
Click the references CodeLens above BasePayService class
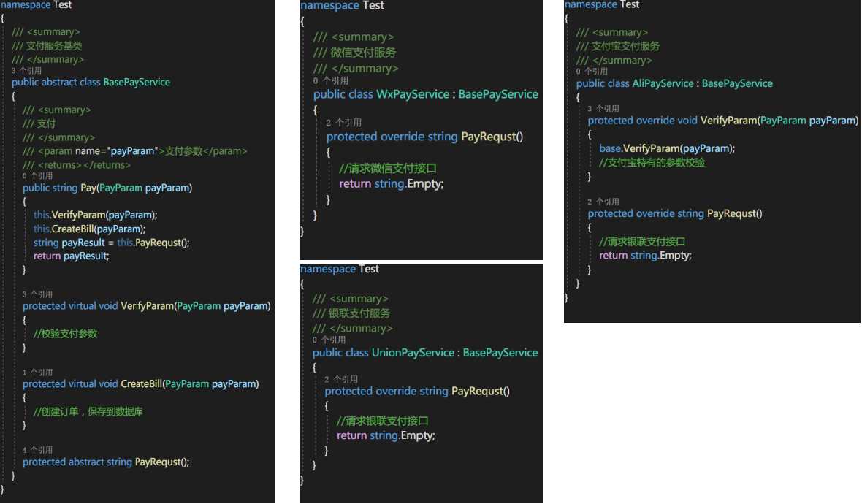[x=26, y=71]
